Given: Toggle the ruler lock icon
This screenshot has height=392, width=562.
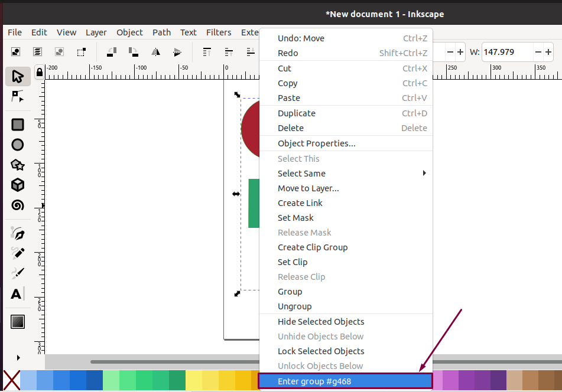Looking at the screenshot, I should (x=39, y=72).
